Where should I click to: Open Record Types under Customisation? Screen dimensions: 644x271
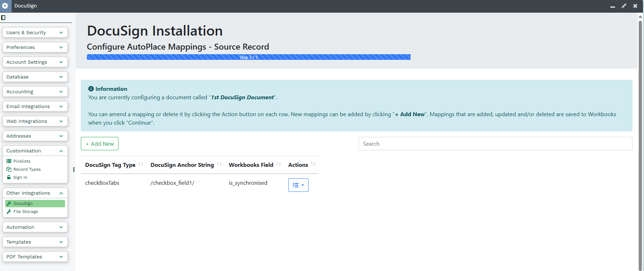tap(27, 169)
